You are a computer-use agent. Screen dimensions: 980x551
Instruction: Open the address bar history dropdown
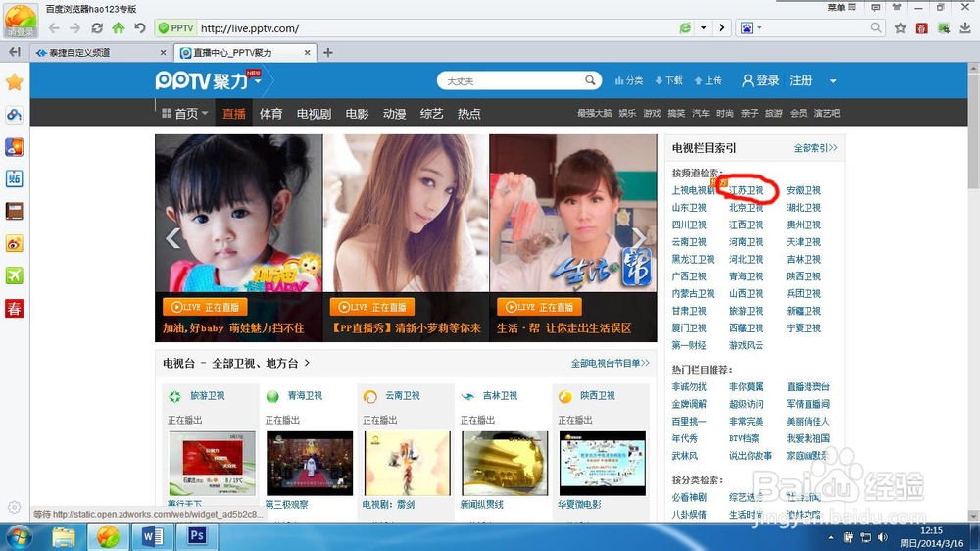point(703,28)
